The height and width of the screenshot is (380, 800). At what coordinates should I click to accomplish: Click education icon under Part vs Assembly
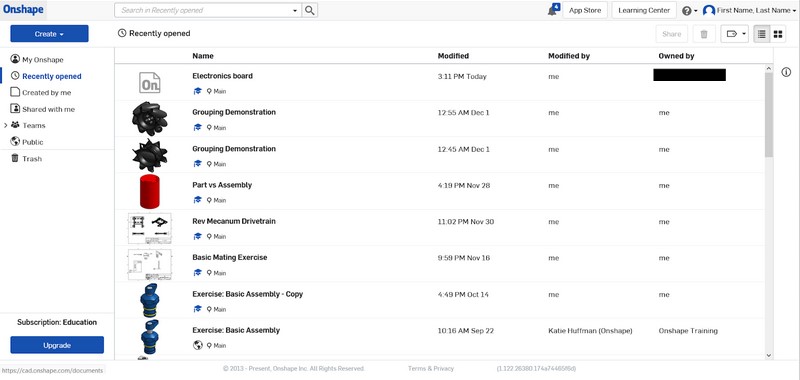point(197,200)
